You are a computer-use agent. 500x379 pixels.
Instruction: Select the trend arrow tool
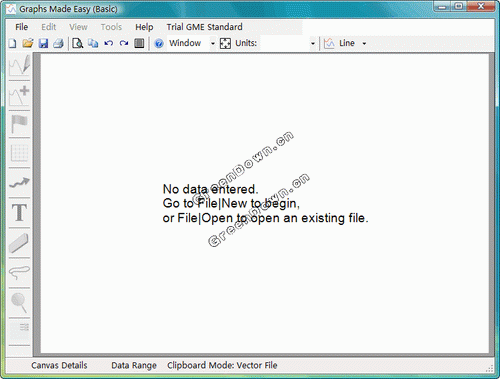19,183
